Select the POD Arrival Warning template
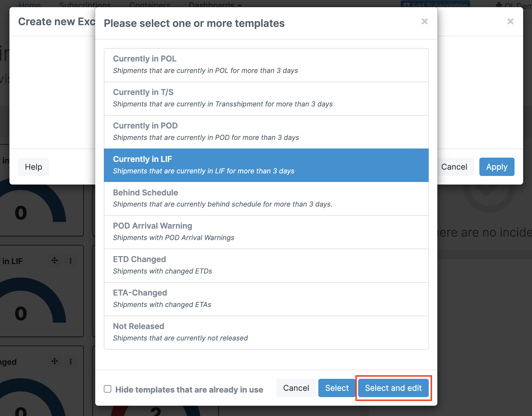This screenshot has width=532, height=416. coord(266,232)
